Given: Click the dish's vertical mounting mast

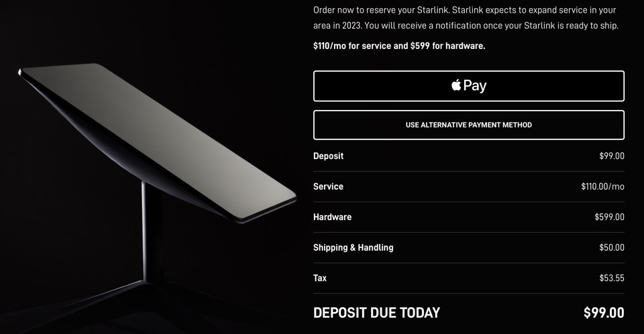Looking at the screenshot, I should pyautogui.click(x=146, y=228).
